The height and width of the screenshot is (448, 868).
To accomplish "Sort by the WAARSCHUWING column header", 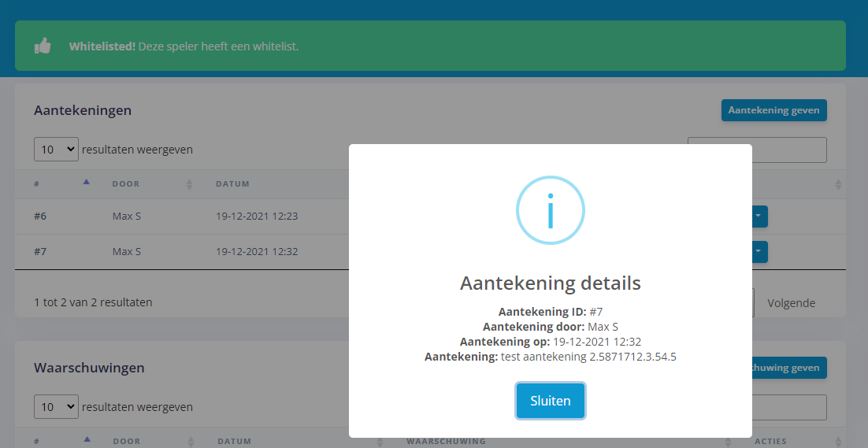I will point(446,441).
